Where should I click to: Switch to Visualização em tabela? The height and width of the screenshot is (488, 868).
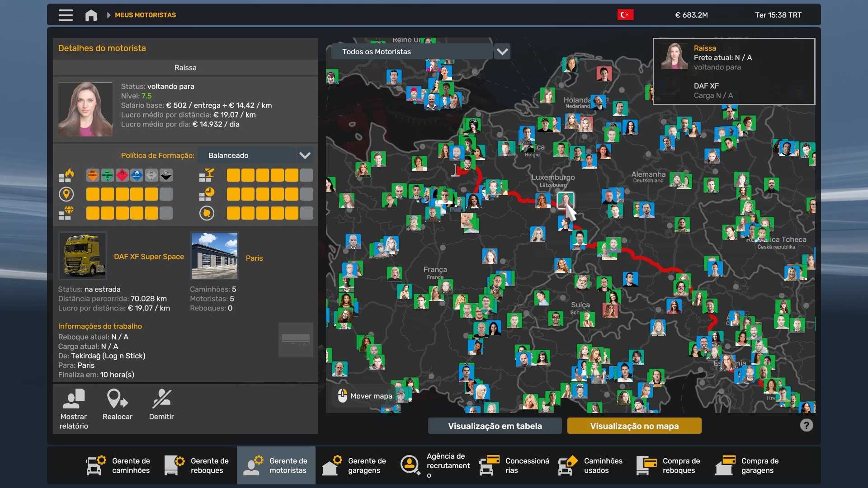[495, 426]
